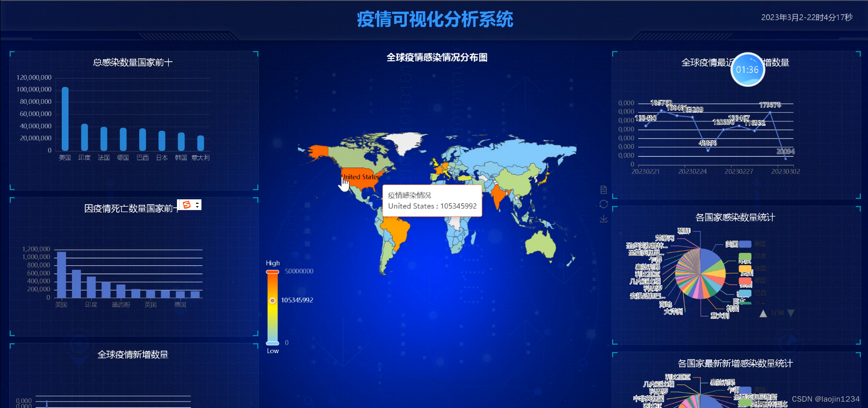The width and height of the screenshot is (868, 408).
Task: Click the 美国 bar in deaths chart
Action: coord(61,275)
